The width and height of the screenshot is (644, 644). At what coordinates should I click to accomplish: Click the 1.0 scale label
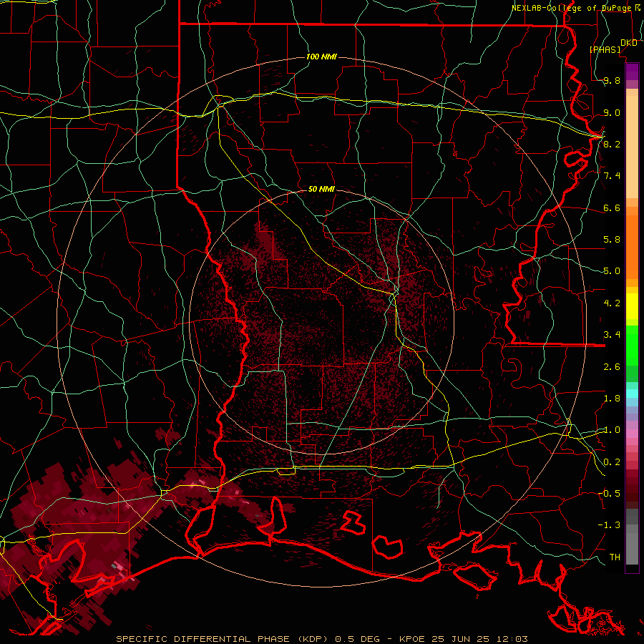coord(612,430)
